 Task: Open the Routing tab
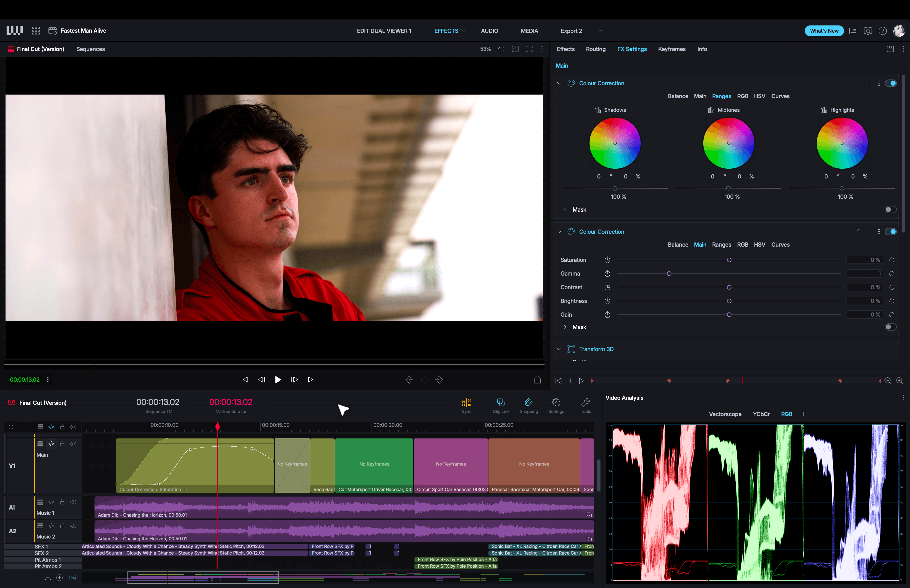596,49
